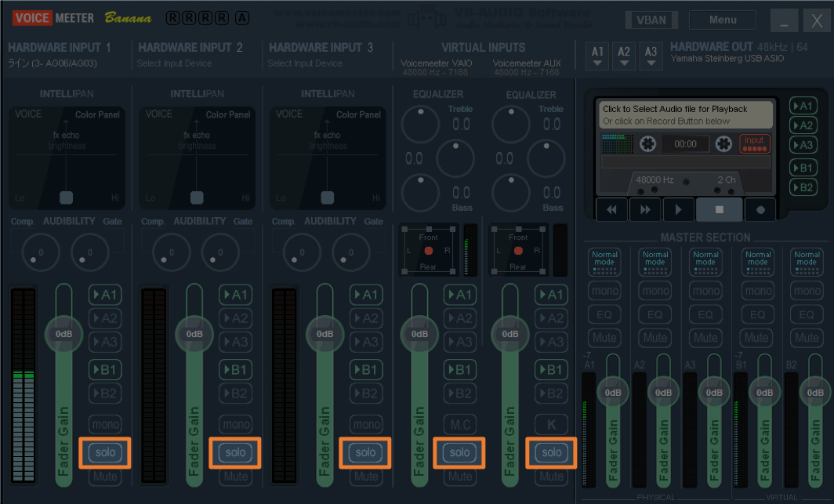This screenshot has height=504, width=834.
Task: Mute Hardware Input 2
Action: (x=235, y=477)
